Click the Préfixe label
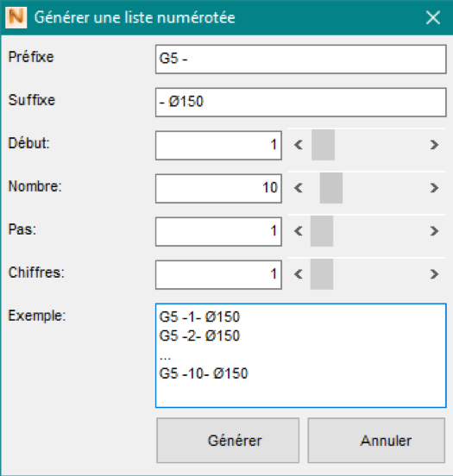Image resolution: width=453 pixels, height=476 pixels. [x=31, y=57]
